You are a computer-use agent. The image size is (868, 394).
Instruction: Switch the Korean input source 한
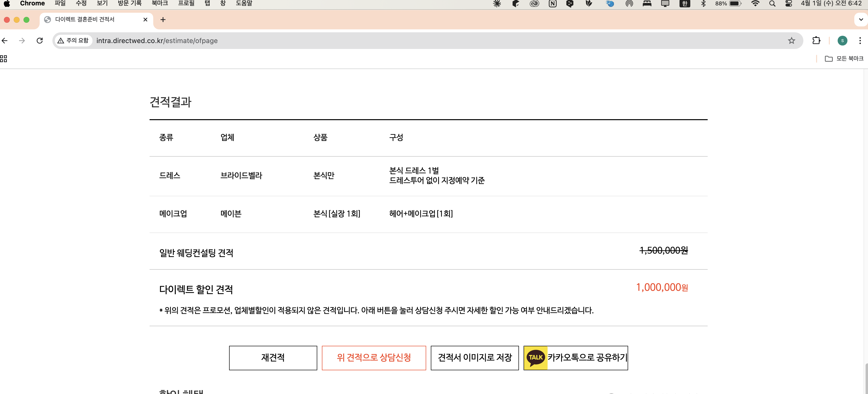pyautogui.click(x=684, y=4)
